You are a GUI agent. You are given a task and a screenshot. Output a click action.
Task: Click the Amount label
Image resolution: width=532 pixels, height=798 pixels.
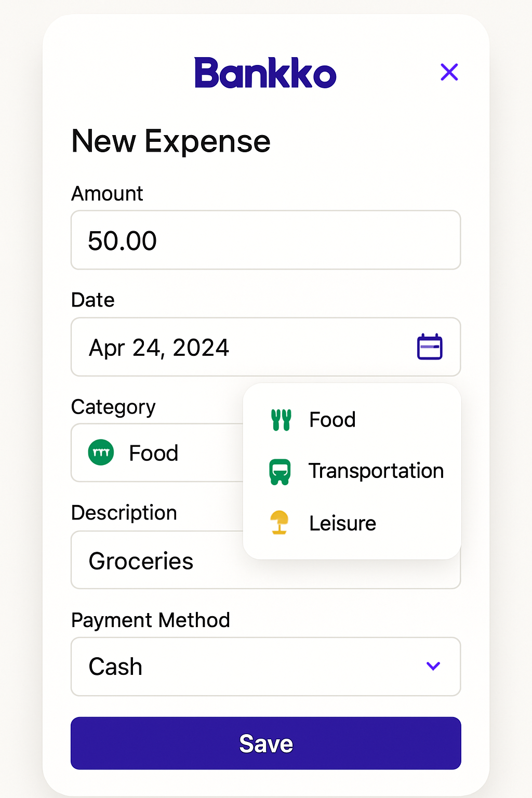point(107,194)
